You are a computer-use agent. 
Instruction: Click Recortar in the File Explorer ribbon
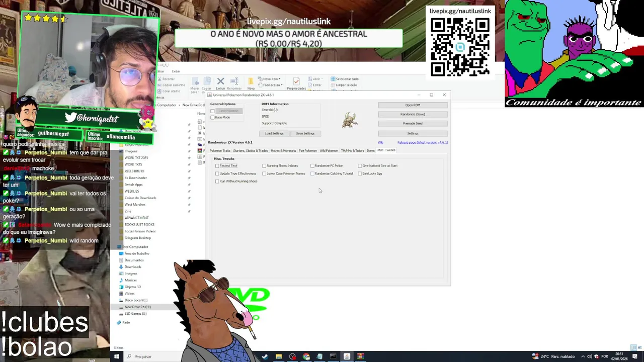pos(166,79)
